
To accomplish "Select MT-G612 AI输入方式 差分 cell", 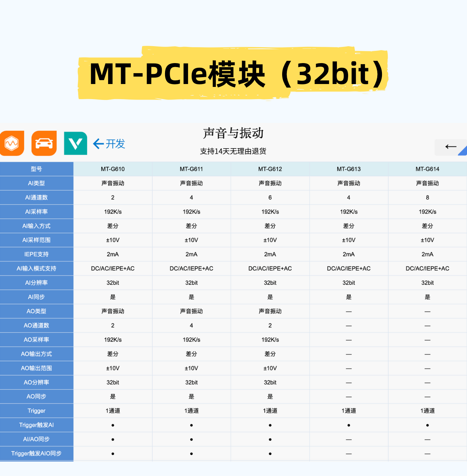I will 270,226.
